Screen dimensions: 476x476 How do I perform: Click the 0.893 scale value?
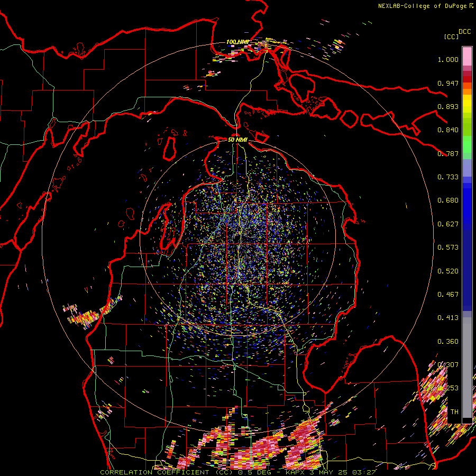(448, 106)
